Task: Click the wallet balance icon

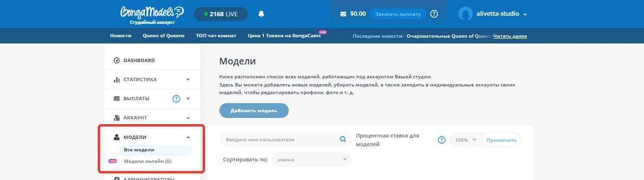Action: click(343, 14)
